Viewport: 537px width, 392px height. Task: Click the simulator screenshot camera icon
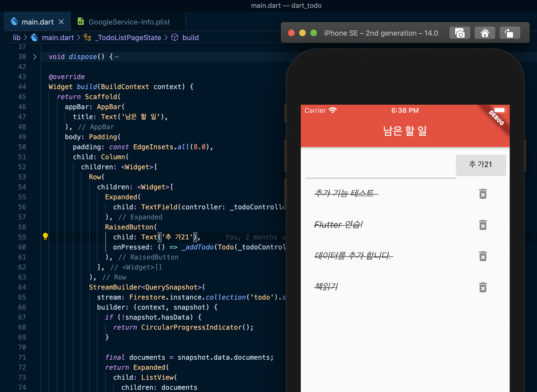click(460, 33)
